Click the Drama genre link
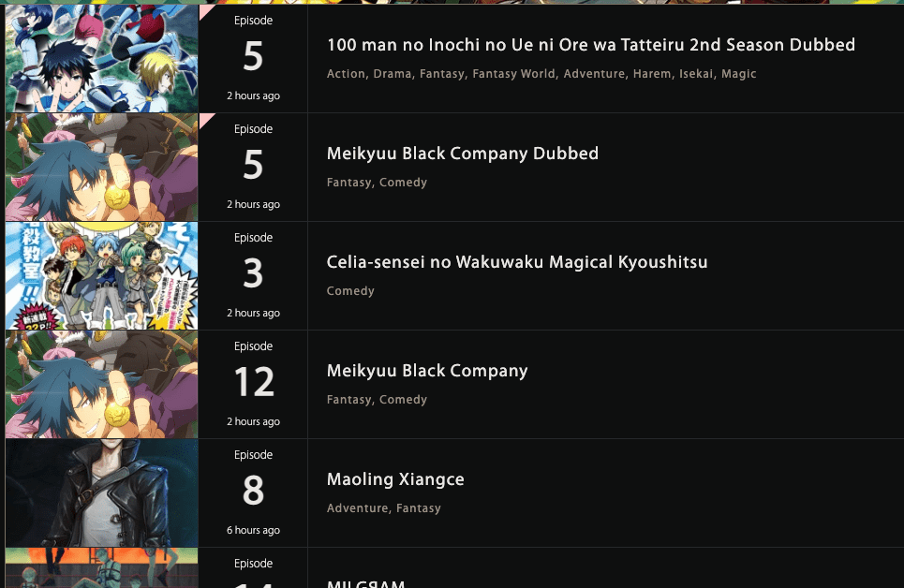 coord(392,74)
